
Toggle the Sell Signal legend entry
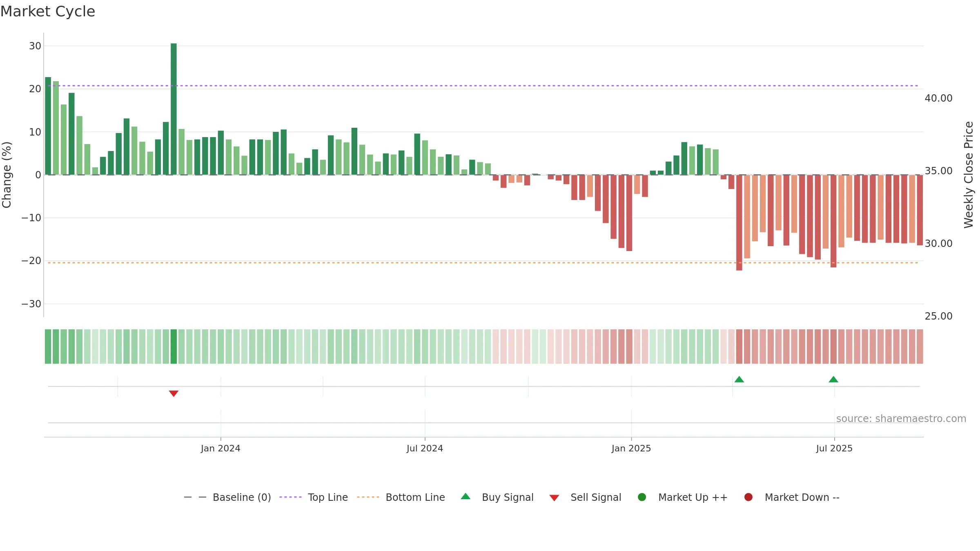[x=585, y=497]
